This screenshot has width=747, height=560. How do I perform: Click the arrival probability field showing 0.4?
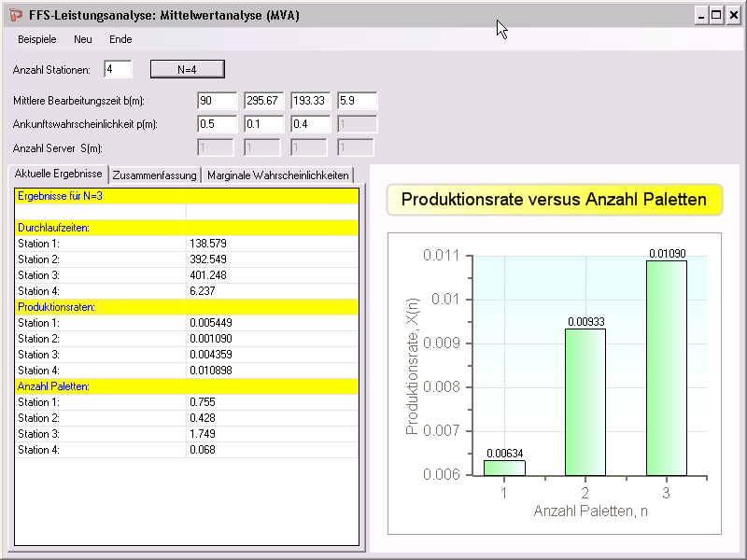coord(310,124)
